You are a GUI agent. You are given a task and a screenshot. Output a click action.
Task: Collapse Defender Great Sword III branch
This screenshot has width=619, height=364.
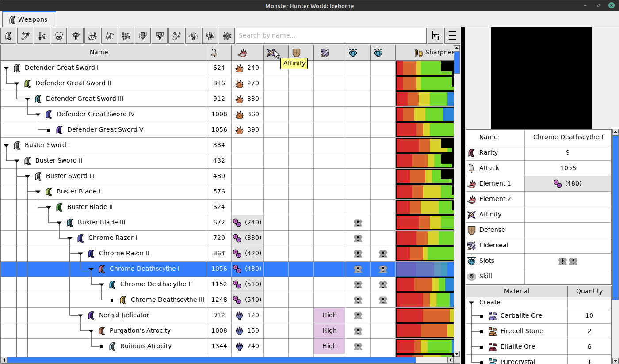click(27, 99)
